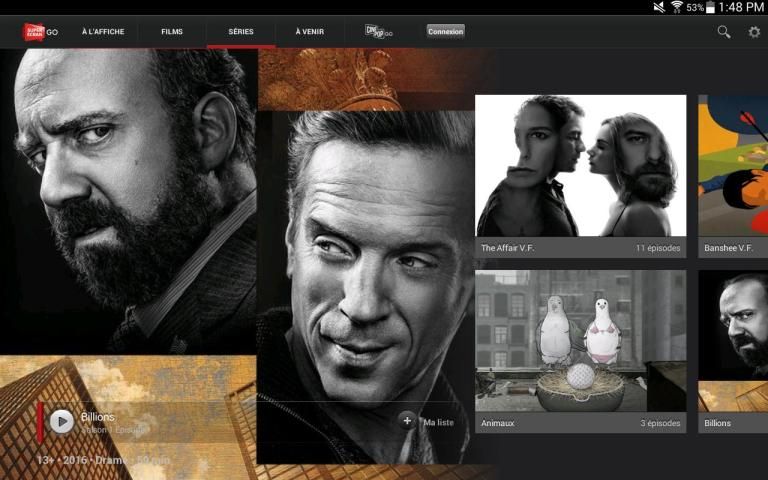Tap the Ma liste label
The image size is (768, 480).
click(x=438, y=422)
